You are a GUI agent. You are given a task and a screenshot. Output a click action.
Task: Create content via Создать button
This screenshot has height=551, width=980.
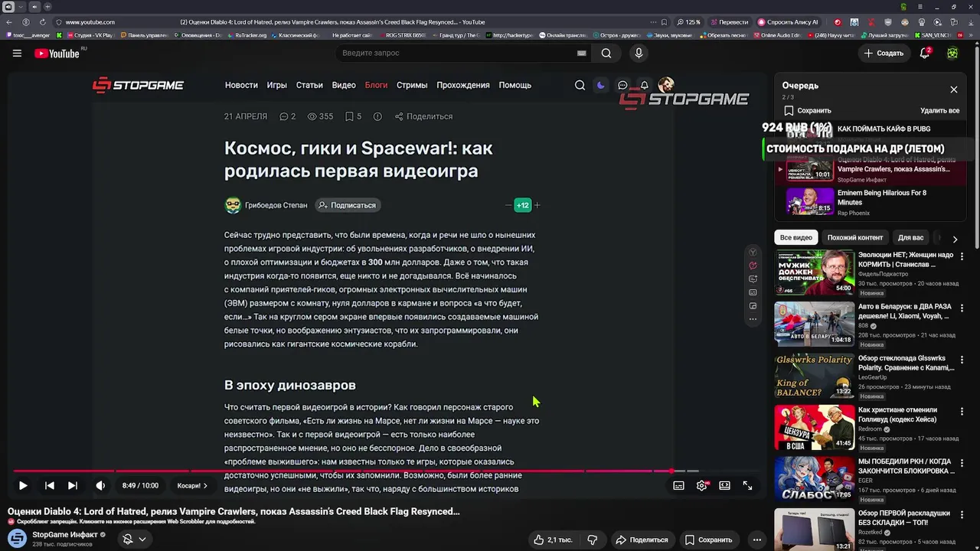[884, 53]
